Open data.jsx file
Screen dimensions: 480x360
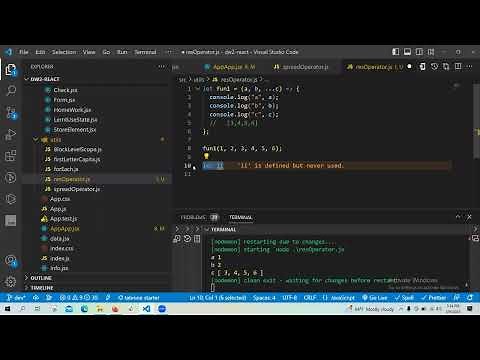tap(59, 239)
